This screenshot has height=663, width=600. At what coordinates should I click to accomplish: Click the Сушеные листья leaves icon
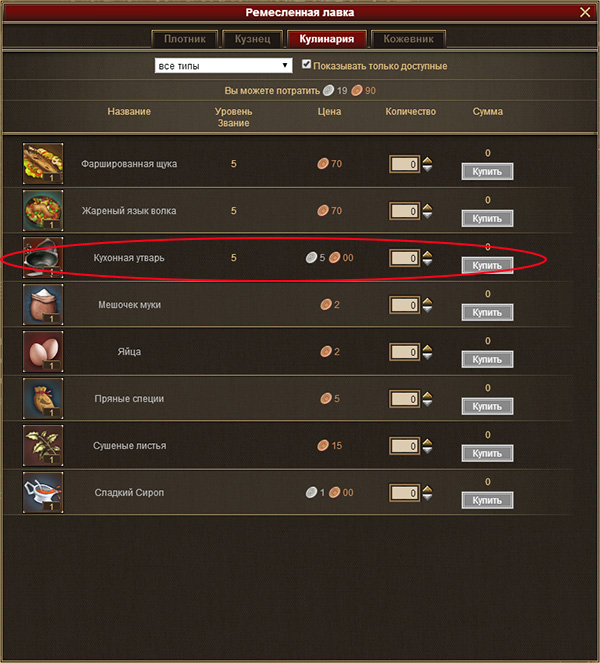pyautogui.click(x=43, y=445)
